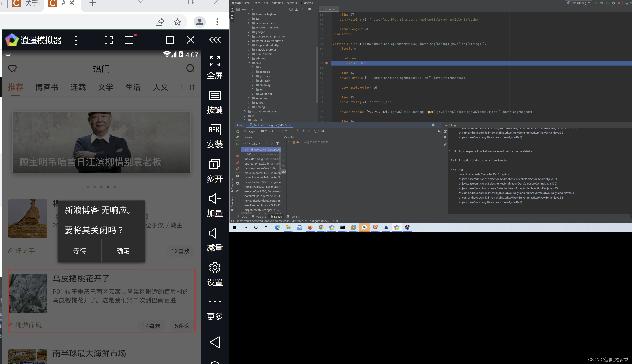Viewport: 632px width, 364px height.
Task: Click the search icon in emulator toolbar
Action: click(x=190, y=68)
